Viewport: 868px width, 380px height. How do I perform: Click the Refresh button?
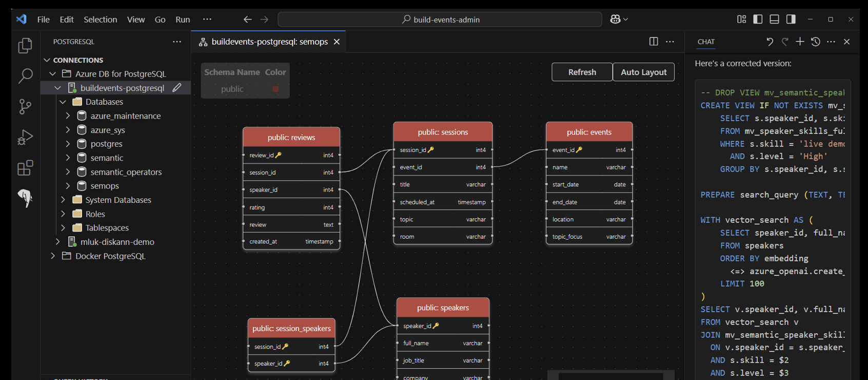(x=582, y=72)
